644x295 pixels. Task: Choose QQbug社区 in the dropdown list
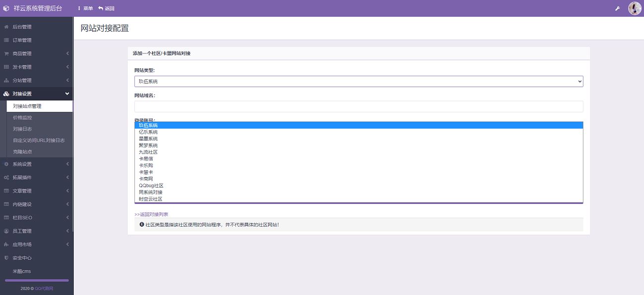click(x=151, y=186)
